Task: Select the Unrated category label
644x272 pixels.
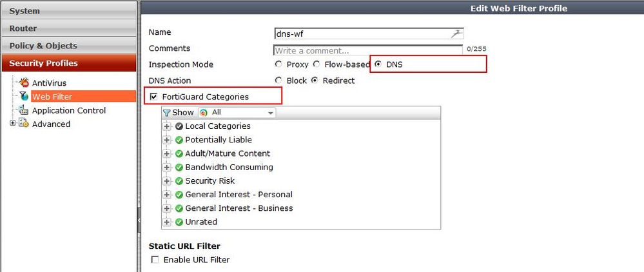Action: tap(201, 222)
